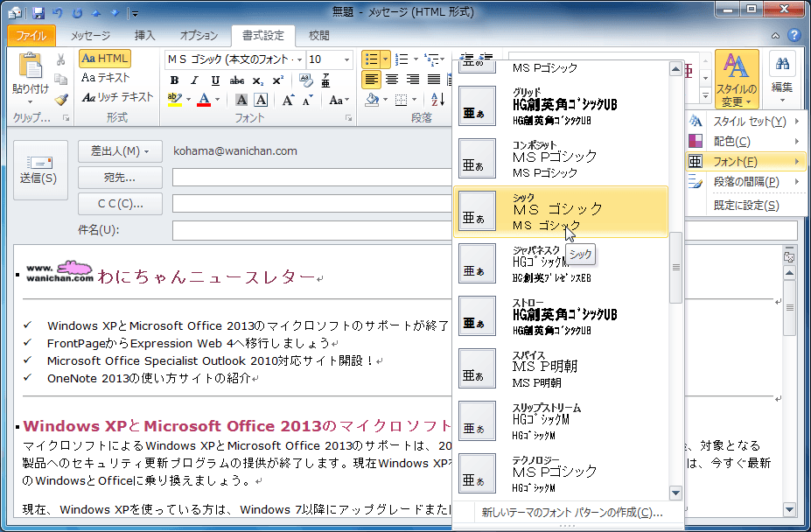Click the borders icon in paragraph group
The image size is (811, 532).
pos(401,100)
